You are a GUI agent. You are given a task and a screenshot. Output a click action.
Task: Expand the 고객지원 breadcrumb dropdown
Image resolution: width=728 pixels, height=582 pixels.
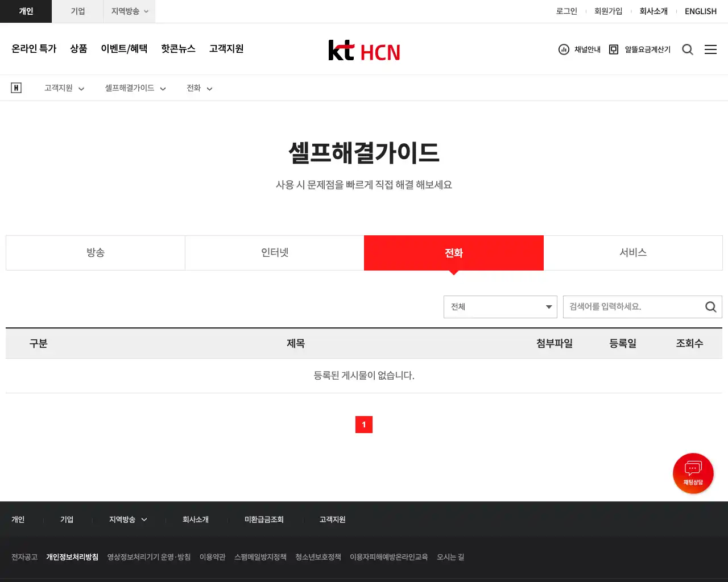pos(64,88)
